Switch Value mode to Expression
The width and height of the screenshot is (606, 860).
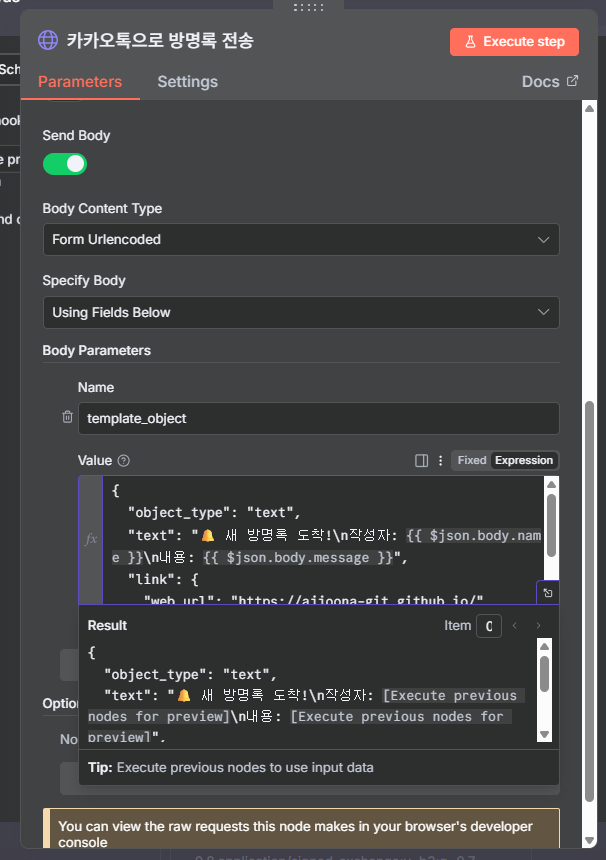point(524,461)
